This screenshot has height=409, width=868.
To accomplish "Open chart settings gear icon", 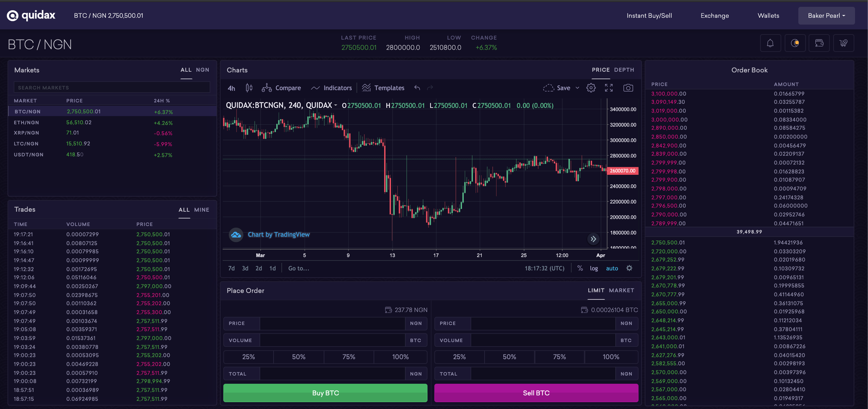I will pos(591,88).
